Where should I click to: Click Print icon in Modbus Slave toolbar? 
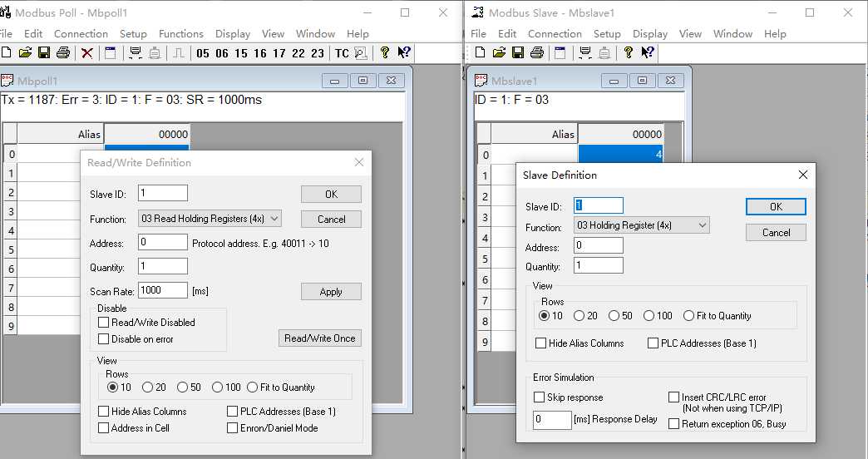pos(536,52)
